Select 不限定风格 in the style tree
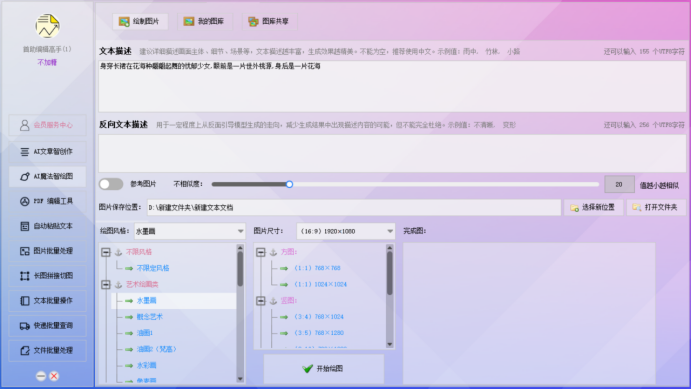Screen dimensions: 692x389 [153, 268]
